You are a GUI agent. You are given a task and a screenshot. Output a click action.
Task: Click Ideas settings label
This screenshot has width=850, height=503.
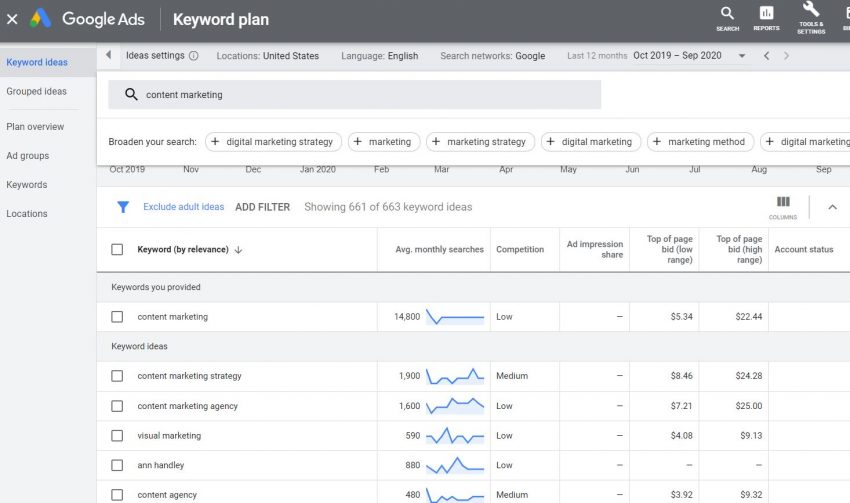155,55
